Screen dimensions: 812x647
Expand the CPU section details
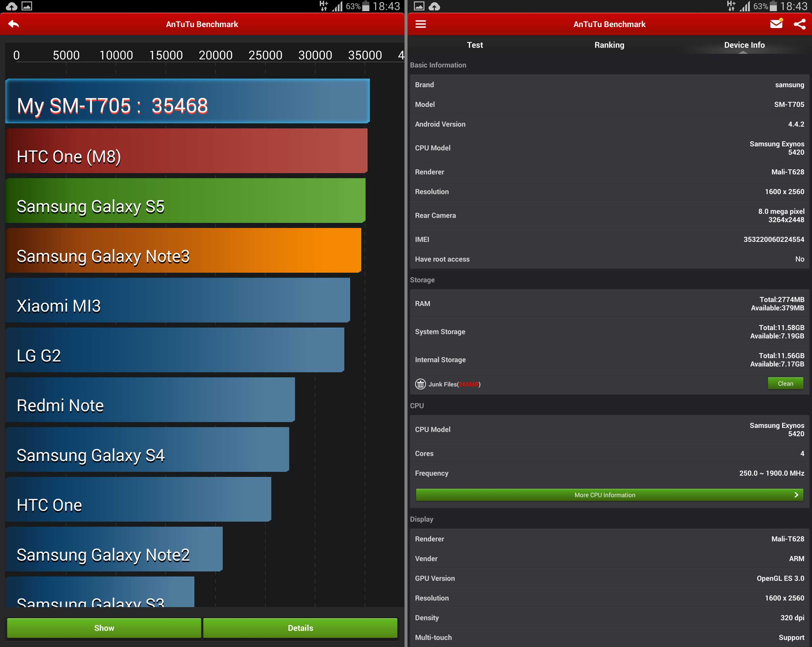pyautogui.click(x=607, y=495)
